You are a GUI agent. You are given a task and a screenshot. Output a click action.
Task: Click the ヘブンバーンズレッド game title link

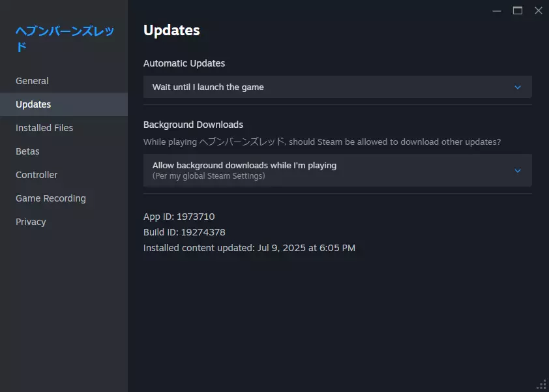tap(65, 38)
